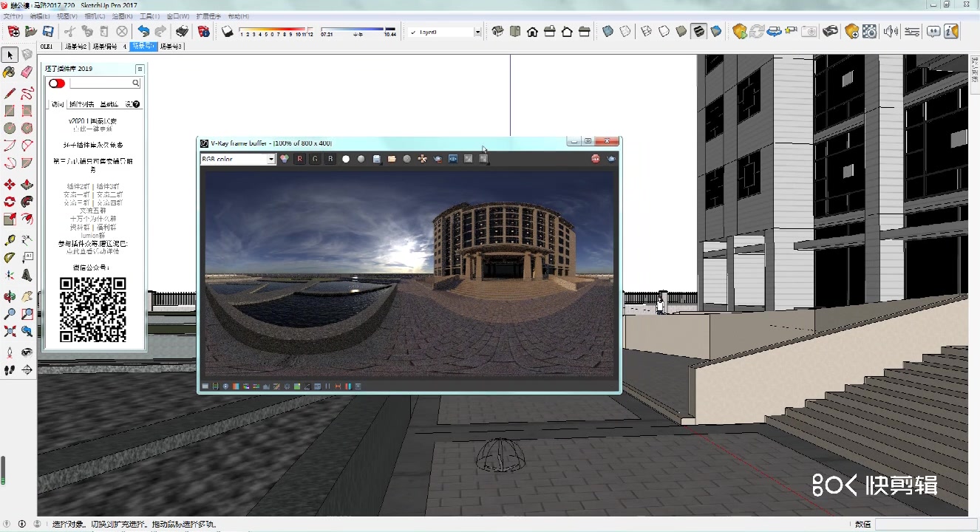
Task: Click the search magnifier in plugin panel
Action: (135, 83)
